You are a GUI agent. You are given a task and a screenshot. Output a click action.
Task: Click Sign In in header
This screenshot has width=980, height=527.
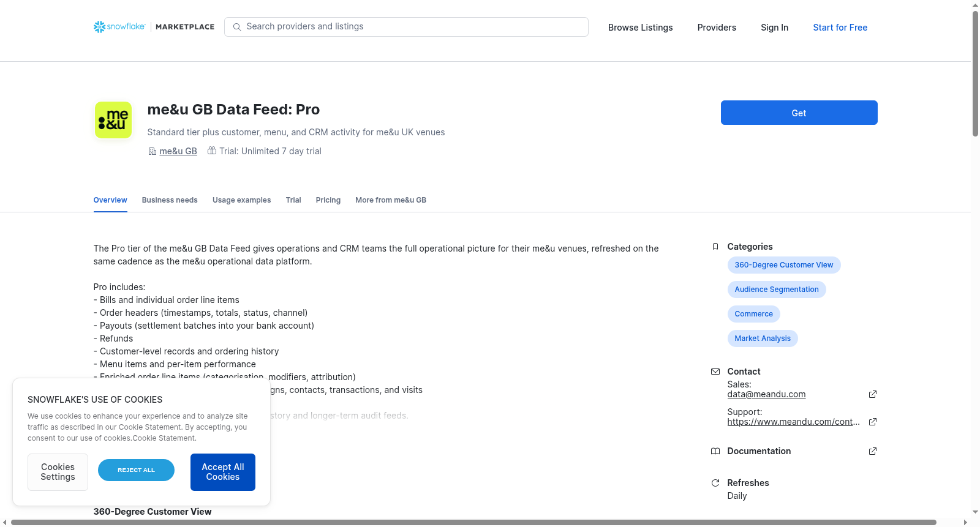pyautogui.click(x=774, y=28)
